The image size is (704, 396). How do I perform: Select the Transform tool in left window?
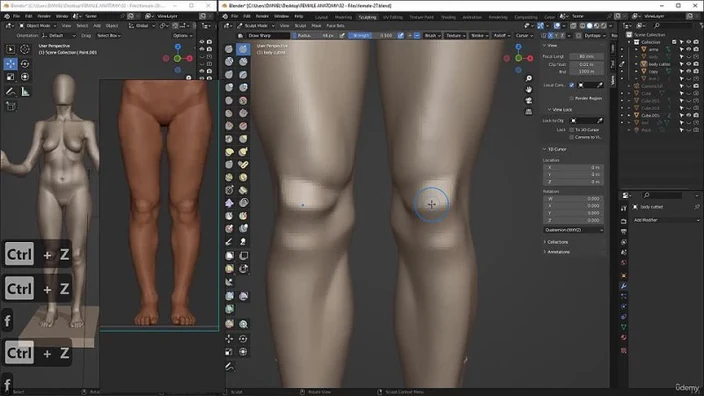pyautogui.click(x=25, y=77)
